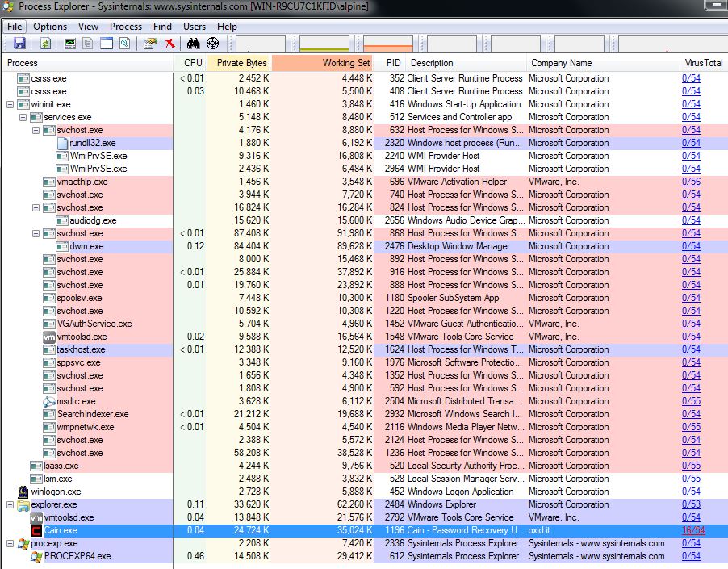Click the winlogon.exe icon
728x569 pixels.
[x=23, y=492]
